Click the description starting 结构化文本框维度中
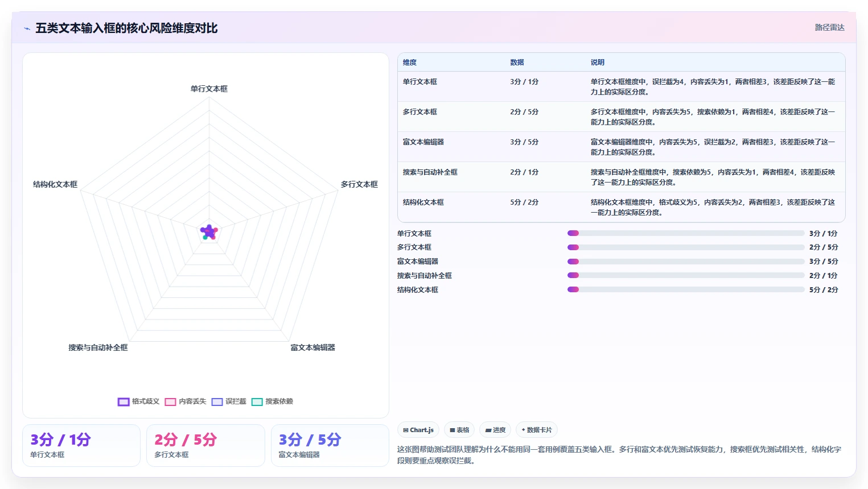The width and height of the screenshot is (868, 489). 713,208
